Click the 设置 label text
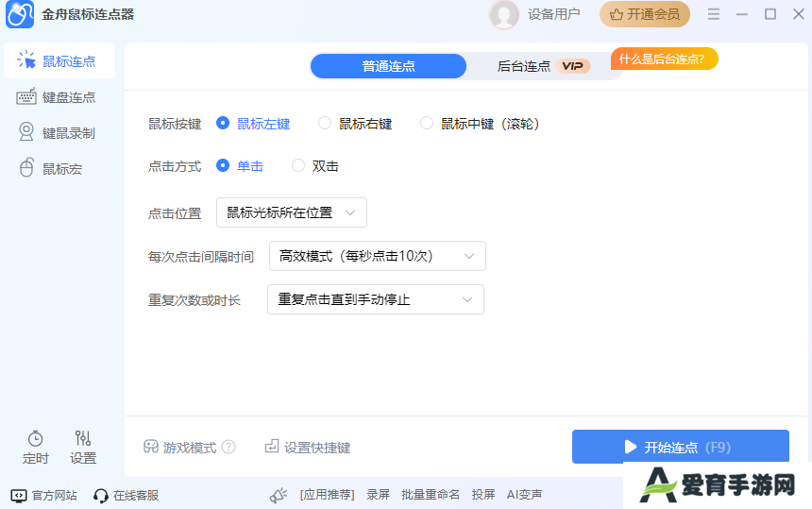The height and width of the screenshot is (509, 812). (x=83, y=458)
